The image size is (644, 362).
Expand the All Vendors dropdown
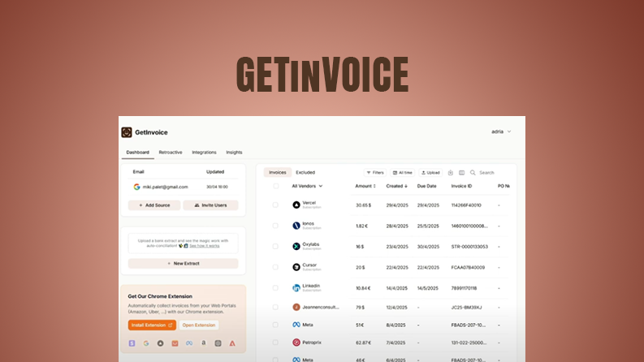click(x=307, y=186)
